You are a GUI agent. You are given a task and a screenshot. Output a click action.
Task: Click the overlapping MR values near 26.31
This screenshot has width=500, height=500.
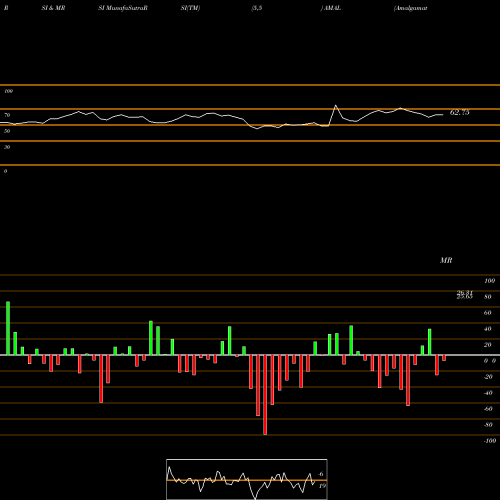(x=465, y=295)
